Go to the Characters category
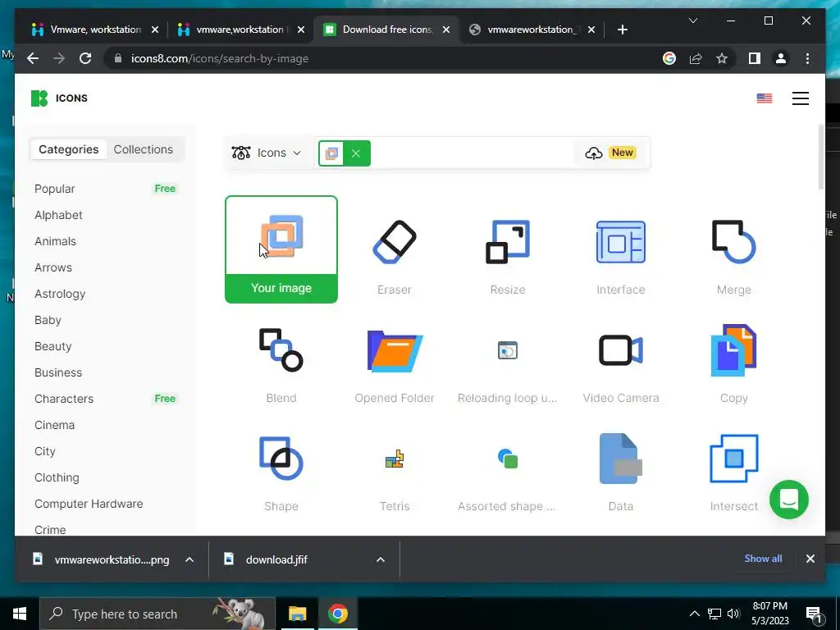Image resolution: width=840 pixels, height=630 pixels. click(x=64, y=399)
